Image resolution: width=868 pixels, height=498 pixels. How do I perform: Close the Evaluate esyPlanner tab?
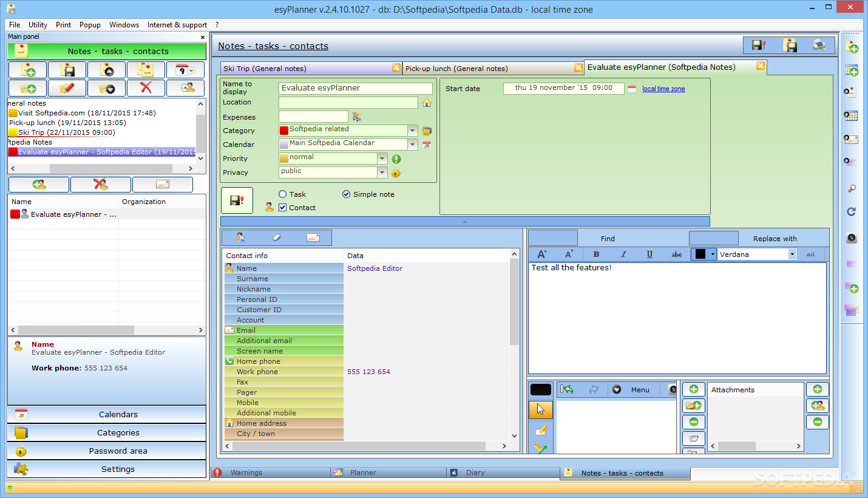(x=760, y=66)
